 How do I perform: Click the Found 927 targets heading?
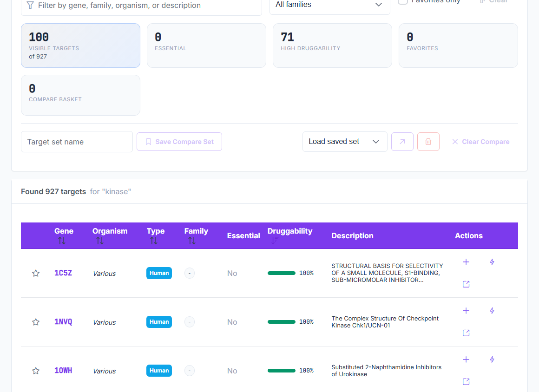(53, 192)
